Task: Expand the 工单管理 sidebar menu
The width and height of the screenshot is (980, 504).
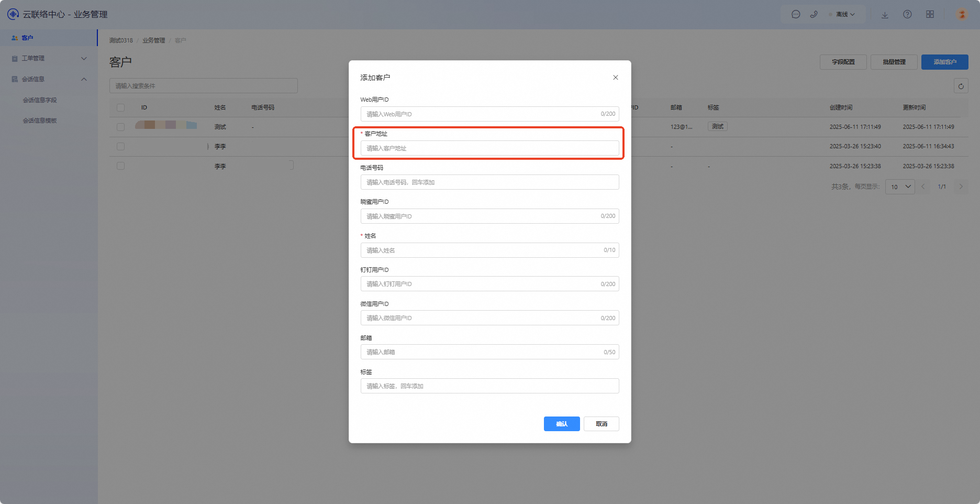Action: (49, 58)
